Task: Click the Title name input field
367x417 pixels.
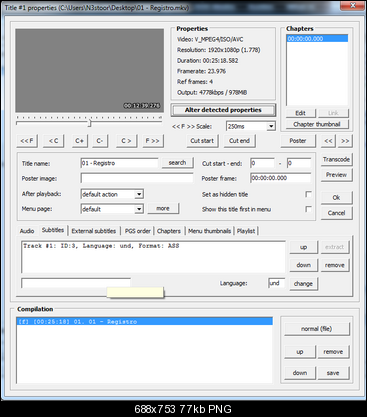Action: click(x=119, y=163)
